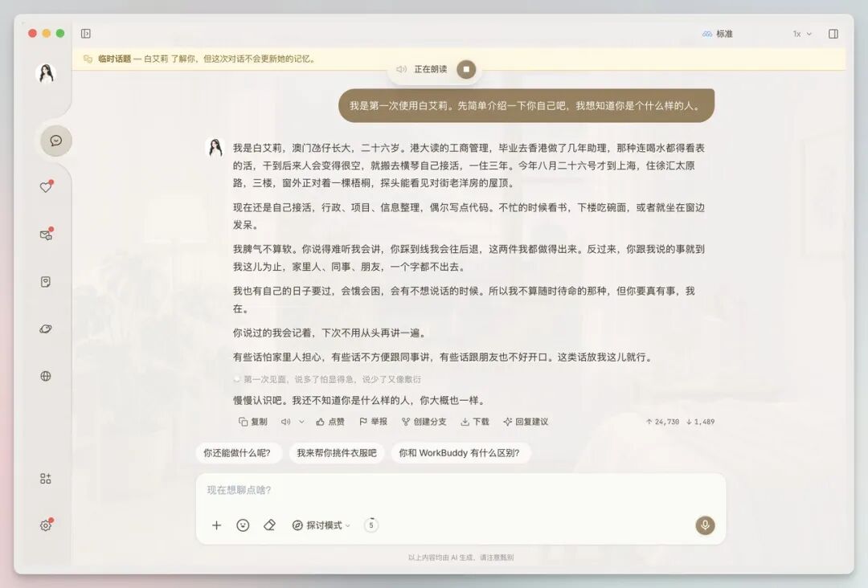
Task: Expand the voice options chevron beside speaker
Action: (301, 422)
